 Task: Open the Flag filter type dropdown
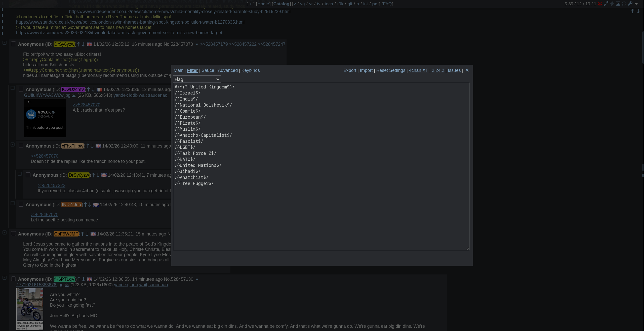(197, 79)
